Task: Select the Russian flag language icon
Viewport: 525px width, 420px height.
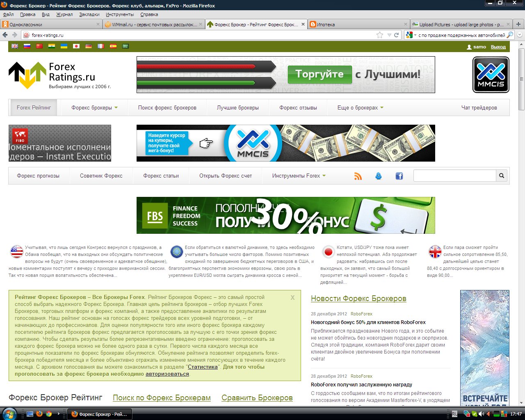Action: tap(27, 46)
